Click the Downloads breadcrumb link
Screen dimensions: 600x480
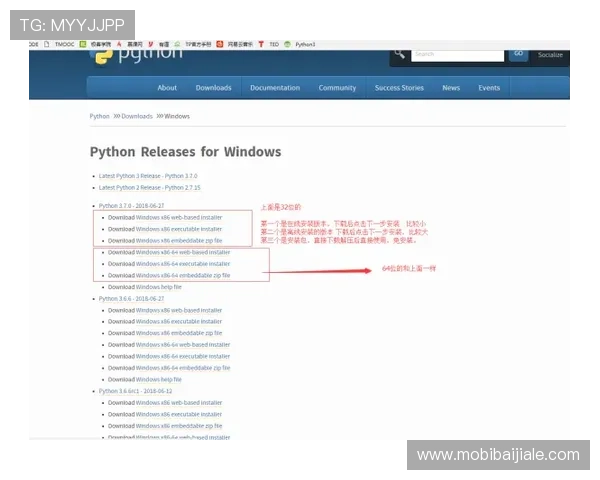pyautogui.click(x=138, y=116)
